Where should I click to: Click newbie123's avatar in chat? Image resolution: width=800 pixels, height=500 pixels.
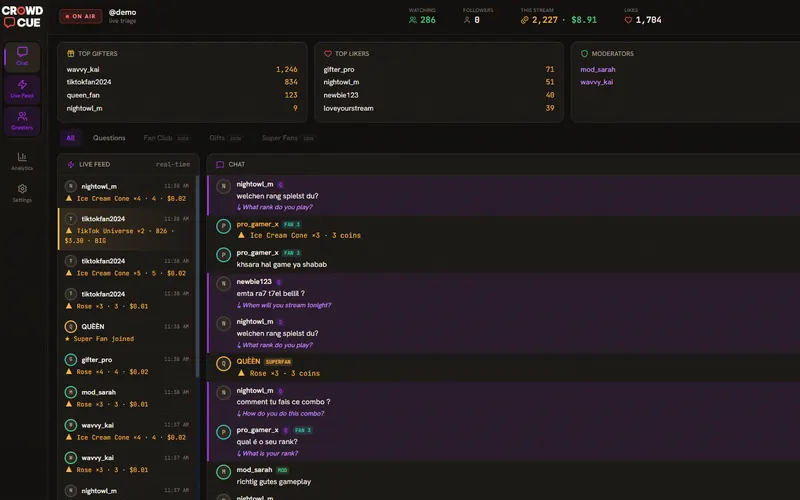pyautogui.click(x=223, y=284)
